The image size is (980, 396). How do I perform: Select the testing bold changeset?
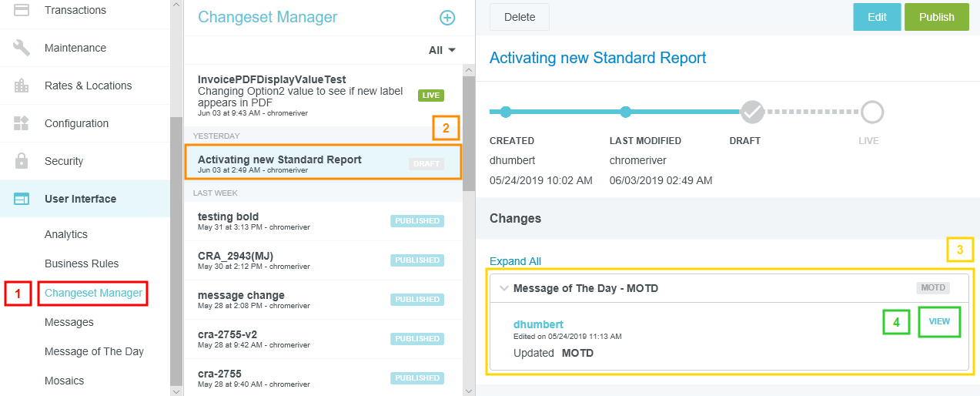(293, 221)
